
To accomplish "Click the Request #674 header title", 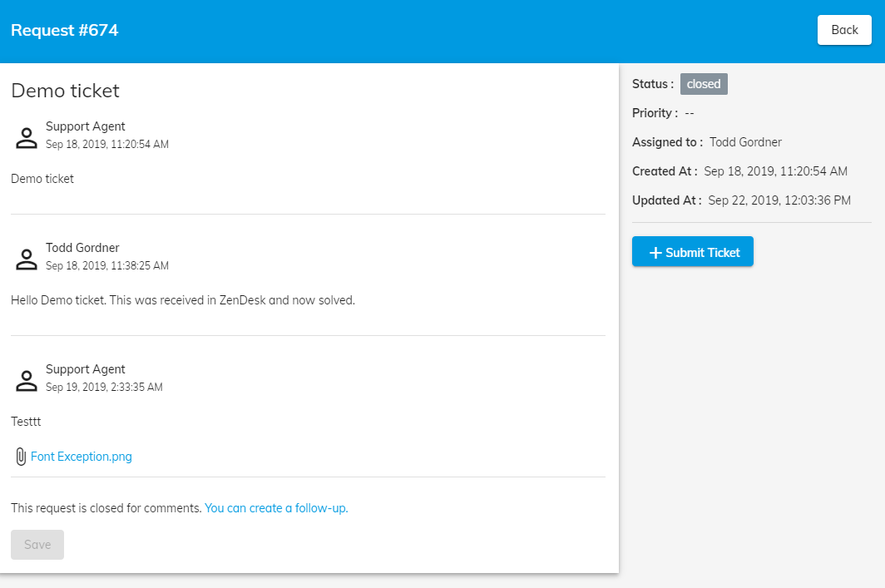I will [x=65, y=30].
